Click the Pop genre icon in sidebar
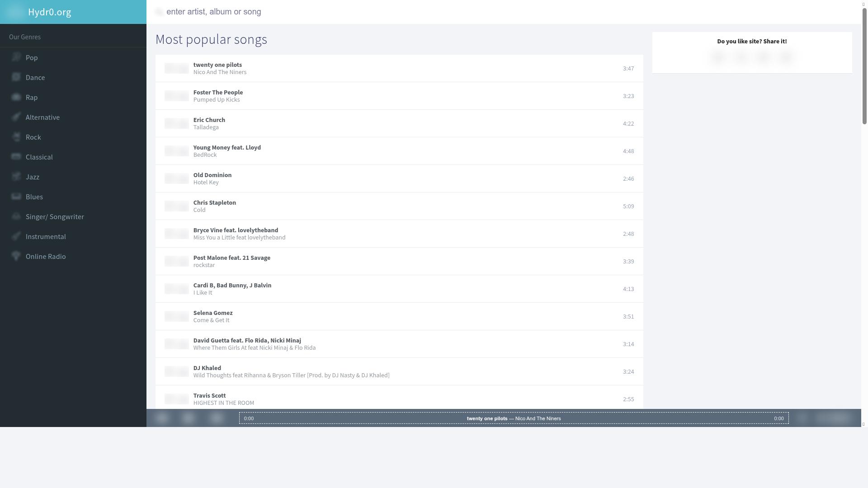This screenshot has height=488, width=868. [x=16, y=57]
